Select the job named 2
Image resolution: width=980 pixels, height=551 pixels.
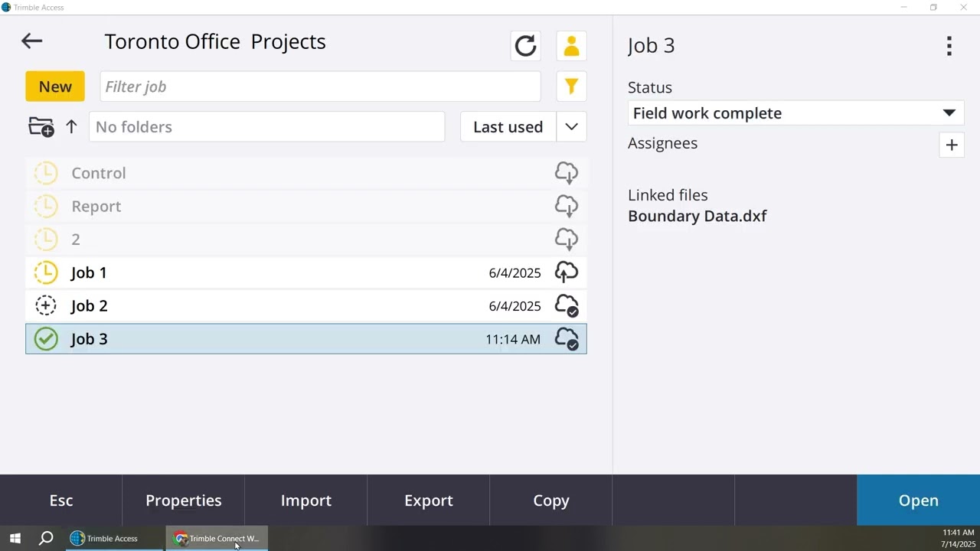(x=306, y=239)
